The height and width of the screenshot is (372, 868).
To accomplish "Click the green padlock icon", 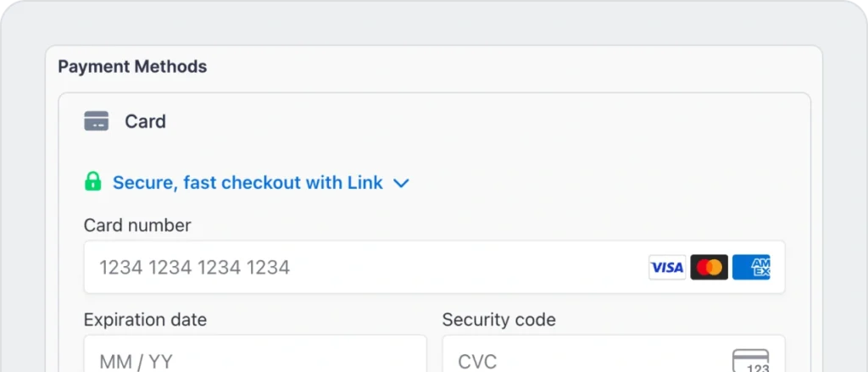I will 93,182.
